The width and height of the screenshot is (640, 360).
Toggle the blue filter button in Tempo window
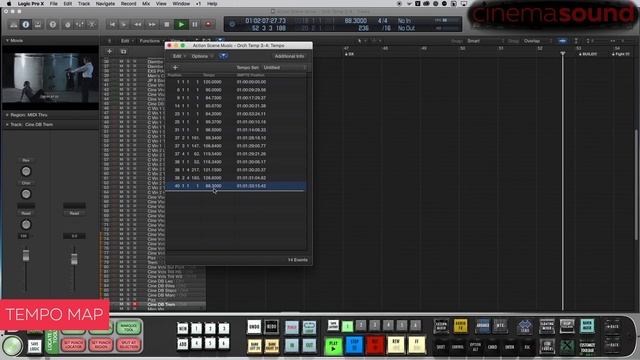pos(223,56)
